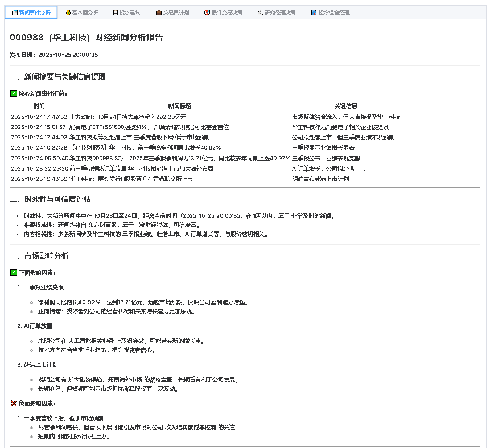Click news title 华工科技拟筹划赴港上市 三季度营收下滑

pos(139,138)
